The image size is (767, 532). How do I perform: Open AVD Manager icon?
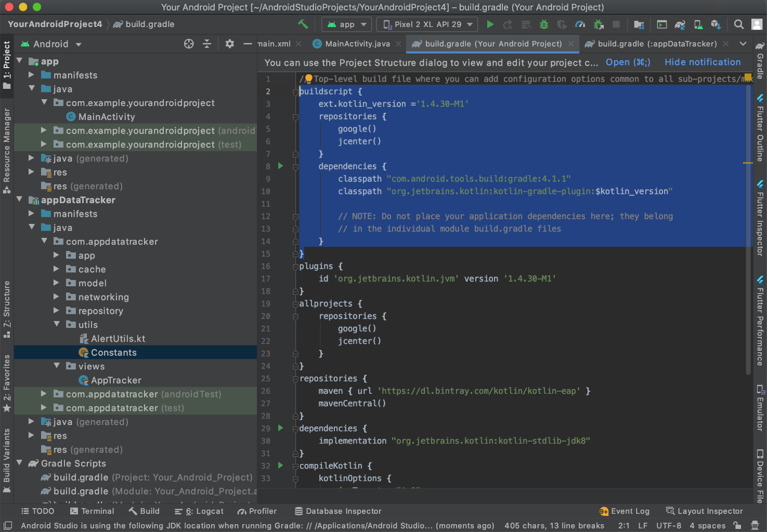[698, 24]
